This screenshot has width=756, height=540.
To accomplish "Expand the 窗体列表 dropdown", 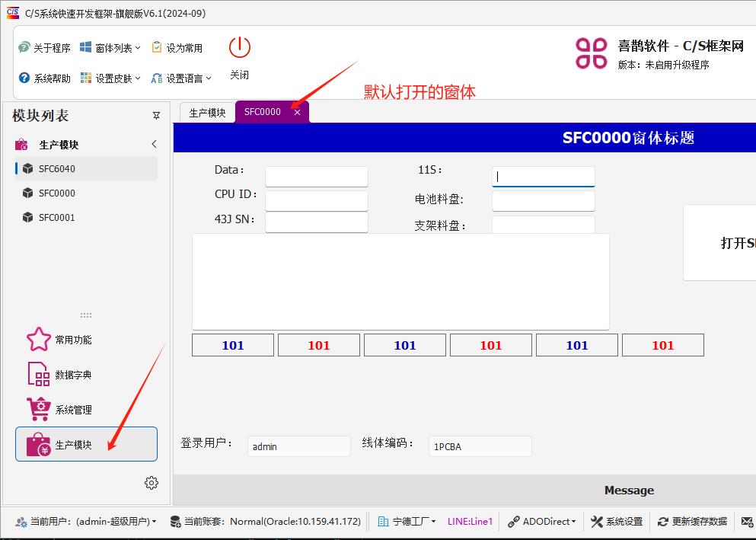I will (x=111, y=48).
